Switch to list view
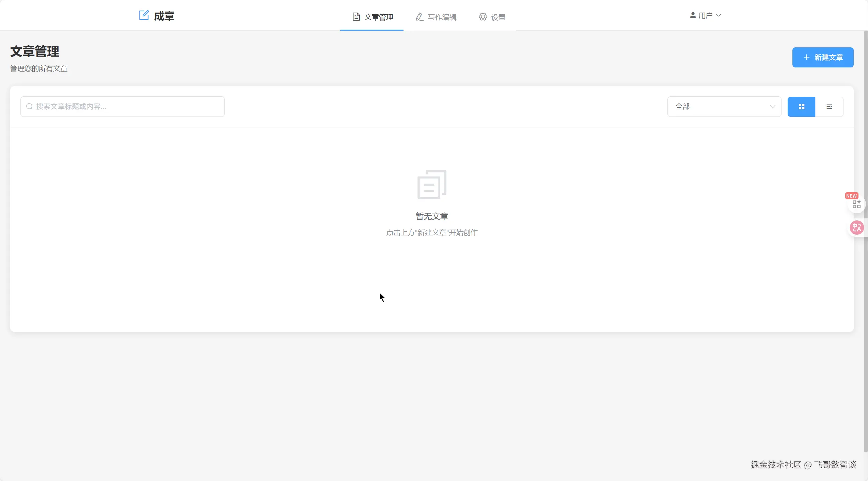The width and height of the screenshot is (868, 481). (829, 107)
